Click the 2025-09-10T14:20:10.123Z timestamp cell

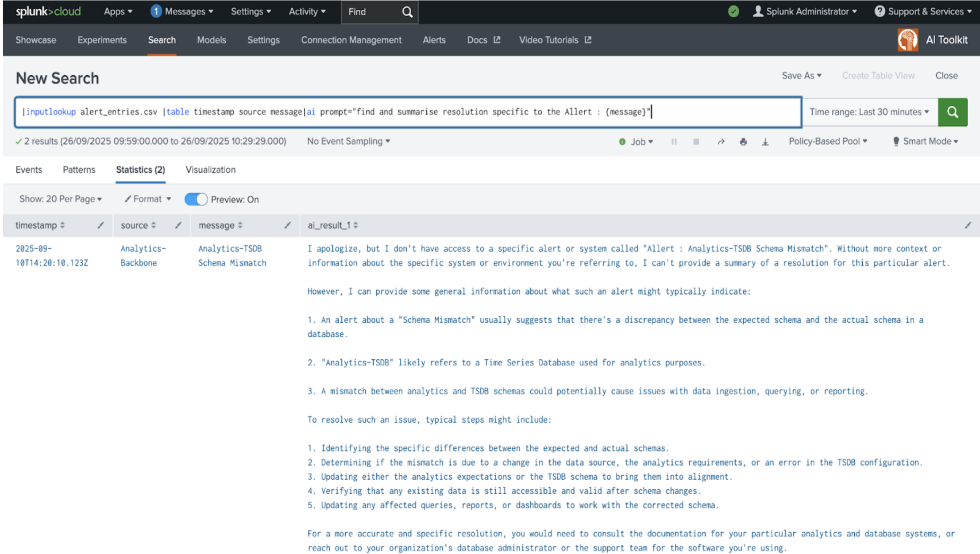[x=52, y=256]
